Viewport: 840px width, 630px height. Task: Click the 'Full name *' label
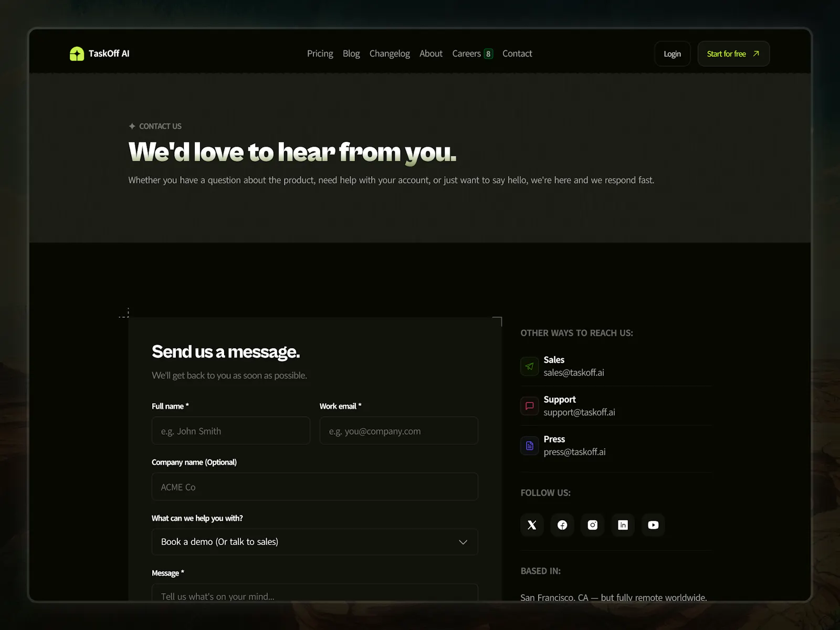click(x=170, y=406)
